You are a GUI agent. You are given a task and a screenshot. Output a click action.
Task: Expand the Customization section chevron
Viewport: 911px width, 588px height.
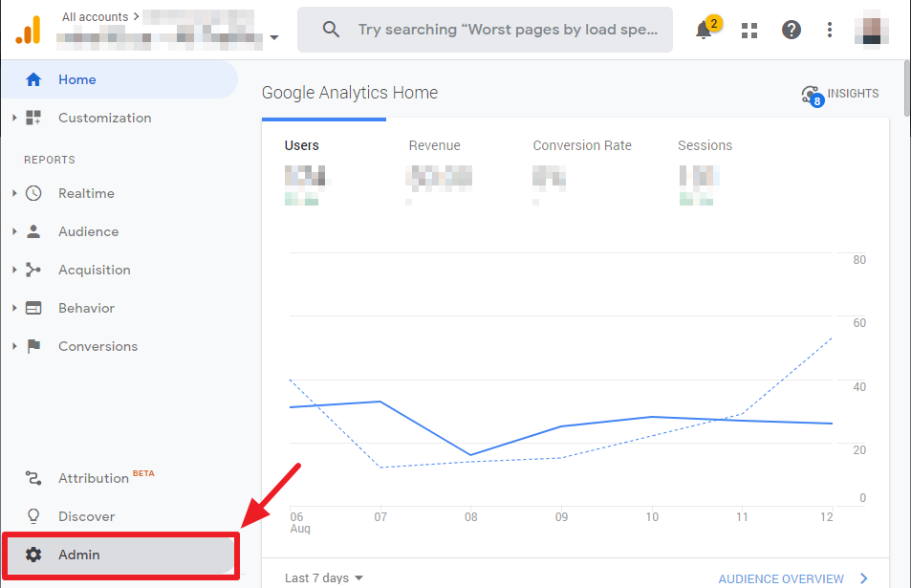pos(13,118)
